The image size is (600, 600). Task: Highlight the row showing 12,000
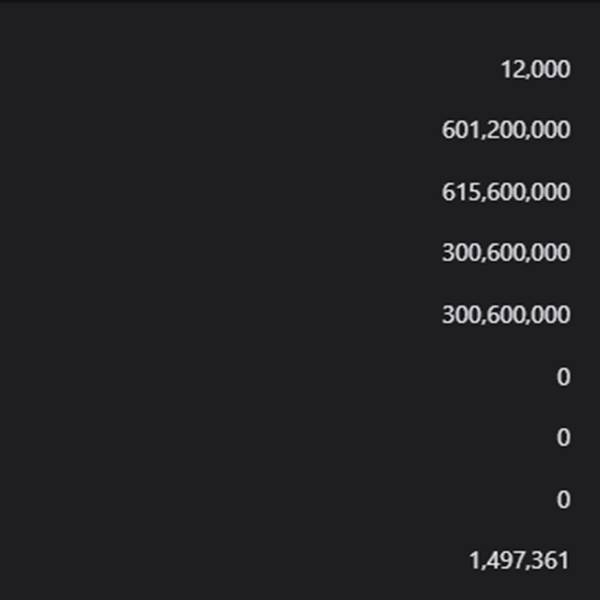pos(300,70)
